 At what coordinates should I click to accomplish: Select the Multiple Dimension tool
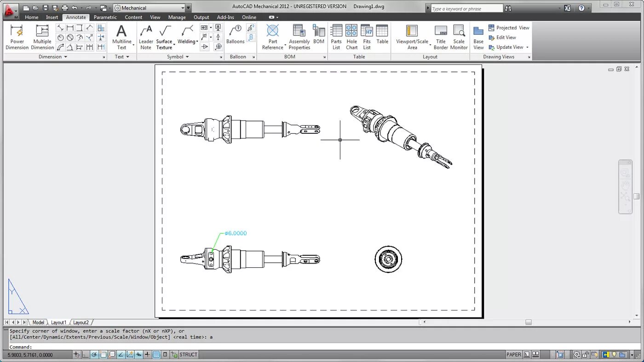(x=42, y=37)
